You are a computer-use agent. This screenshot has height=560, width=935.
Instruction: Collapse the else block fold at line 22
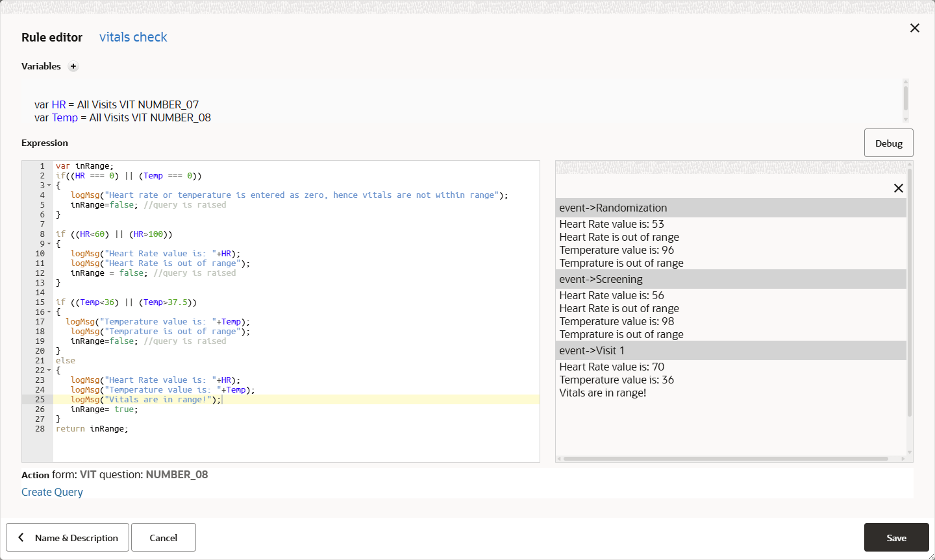pos(49,371)
